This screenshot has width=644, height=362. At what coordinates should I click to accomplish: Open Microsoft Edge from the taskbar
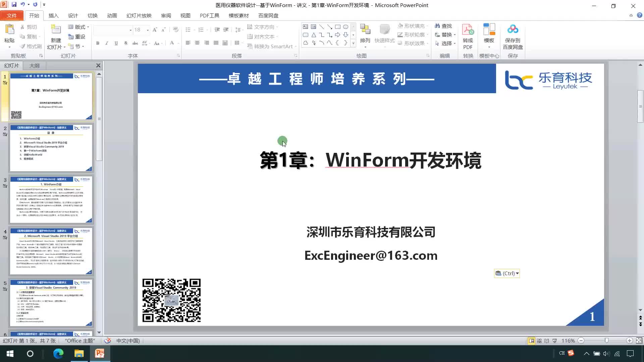pos(58,354)
